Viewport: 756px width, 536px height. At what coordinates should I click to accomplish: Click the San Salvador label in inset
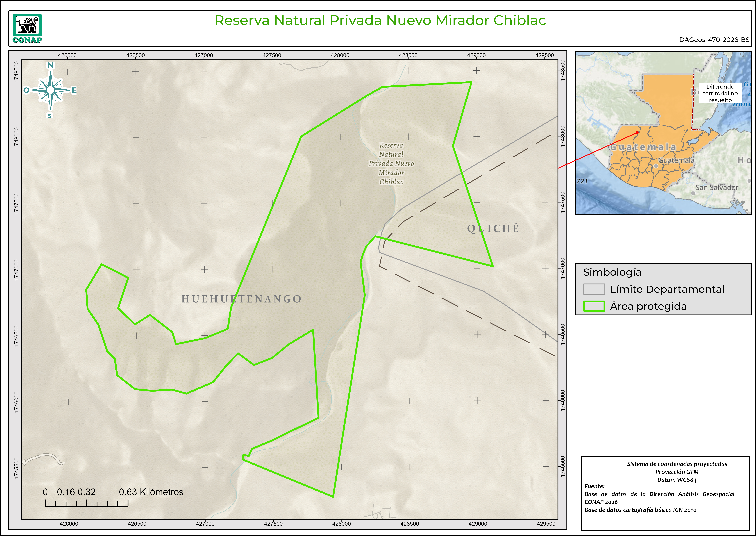[717, 187]
